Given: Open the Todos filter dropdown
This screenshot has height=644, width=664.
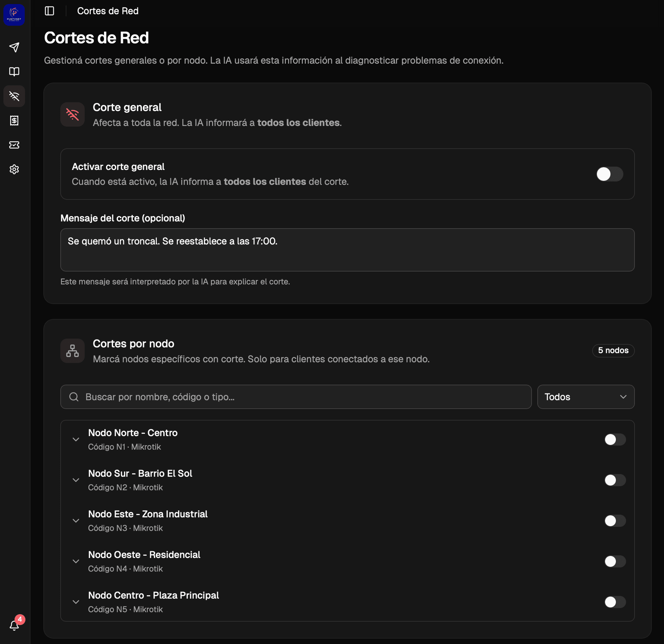Looking at the screenshot, I should [x=585, y=397].
